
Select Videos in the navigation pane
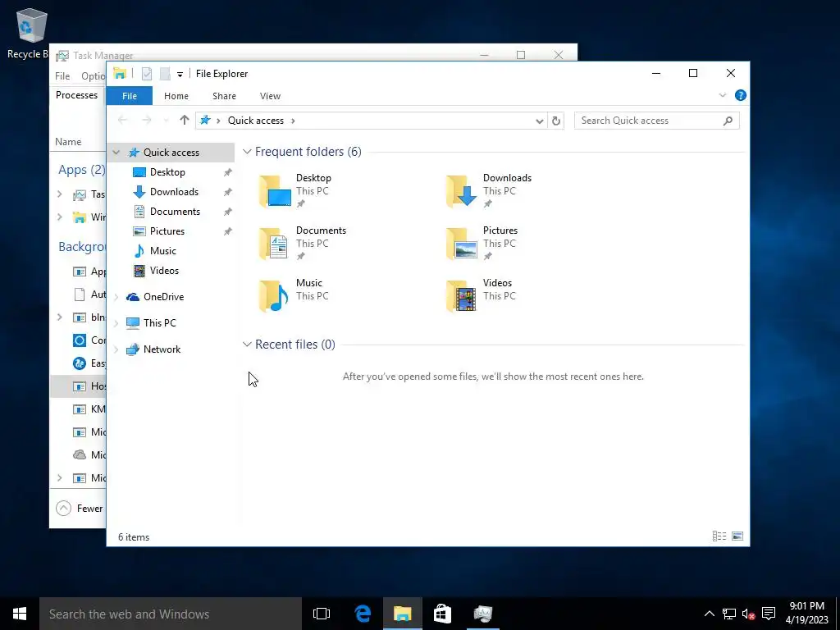pyautogui.click(x=164, y=271)
